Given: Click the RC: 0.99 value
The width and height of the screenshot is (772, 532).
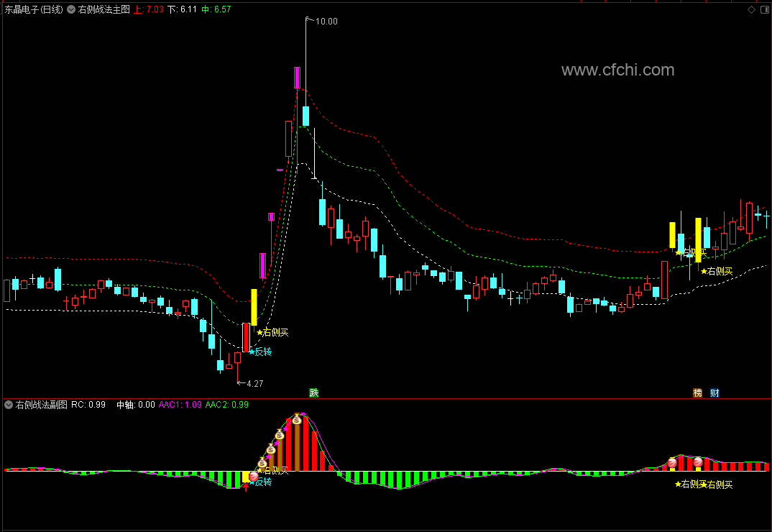Looking at the screenshot, I should (88, 405).
